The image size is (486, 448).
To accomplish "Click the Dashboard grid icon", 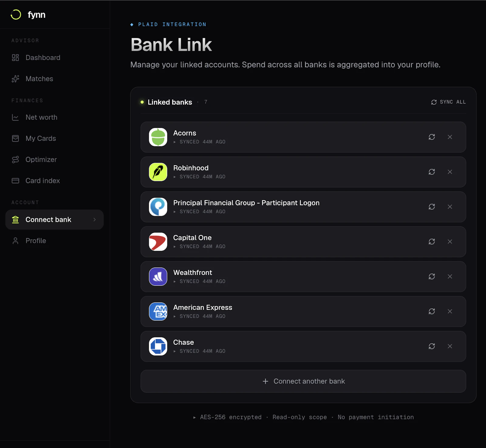I will click(x=15, y=58).
